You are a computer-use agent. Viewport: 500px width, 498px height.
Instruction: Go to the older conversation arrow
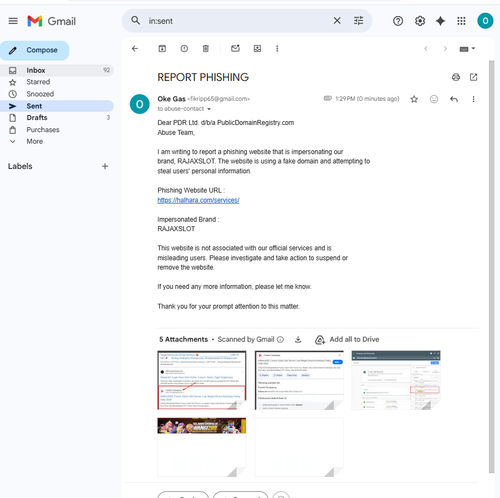[445, 49]
